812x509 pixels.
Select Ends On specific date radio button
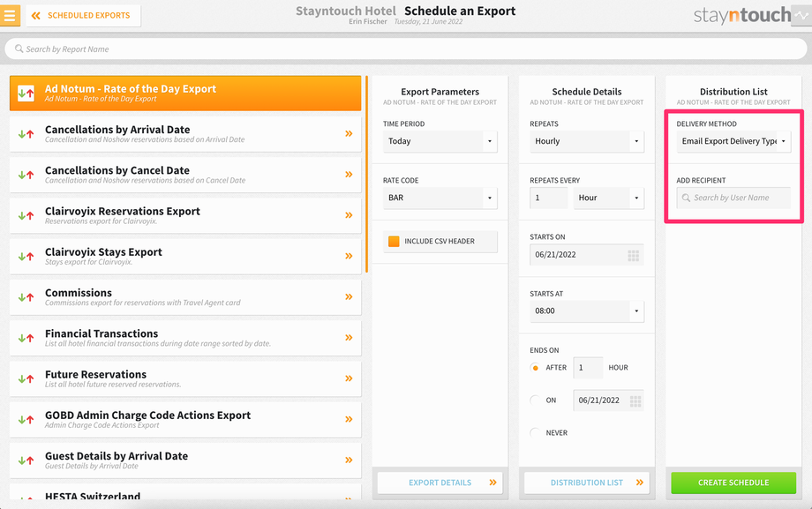tap(535, 400)
